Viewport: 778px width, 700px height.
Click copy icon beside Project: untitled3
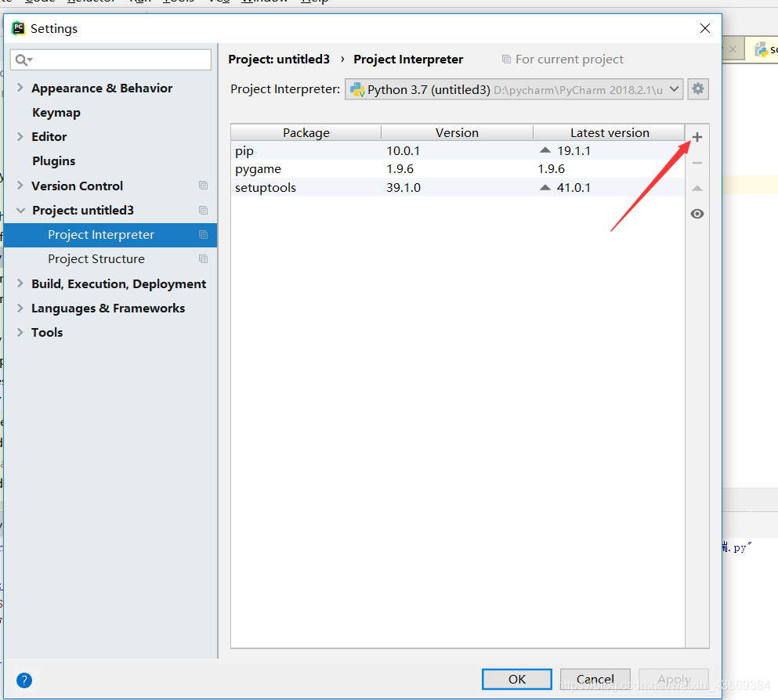coord(204,210)
